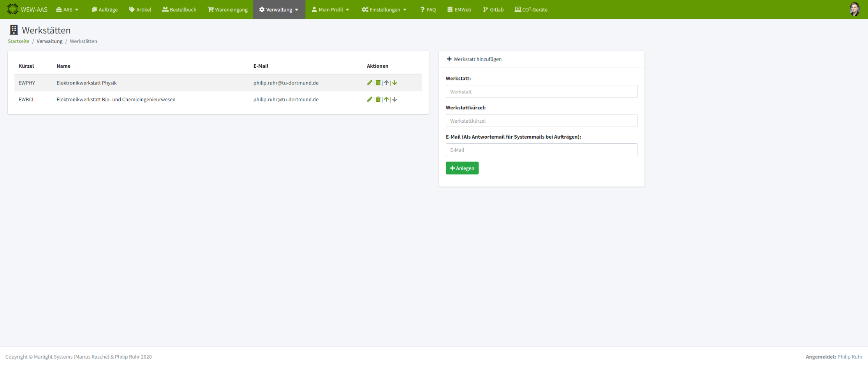This screenshot has height=366, width=868.
Task: Expand the AAS dropdown menu
Action: point(67,9)
